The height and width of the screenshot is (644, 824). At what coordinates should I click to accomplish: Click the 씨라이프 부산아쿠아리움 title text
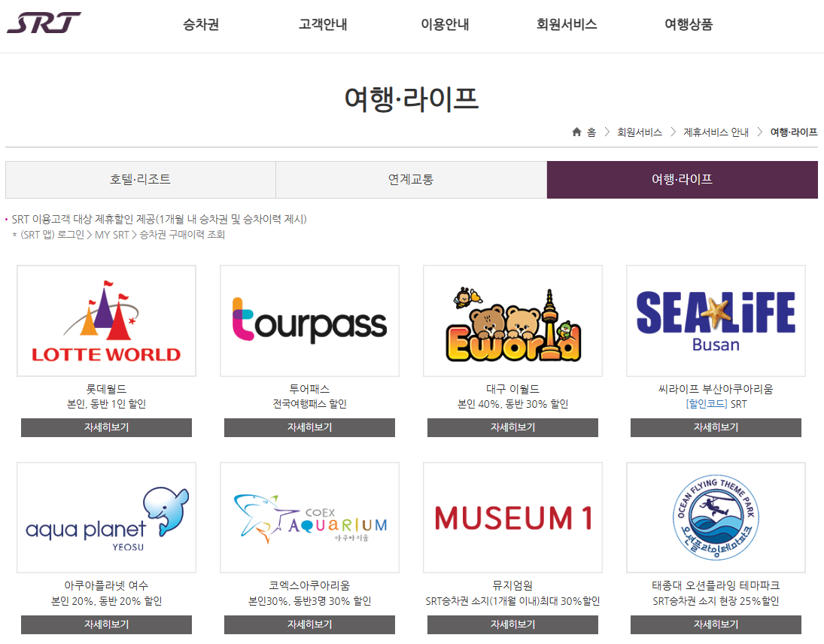(x=716, y=389)
